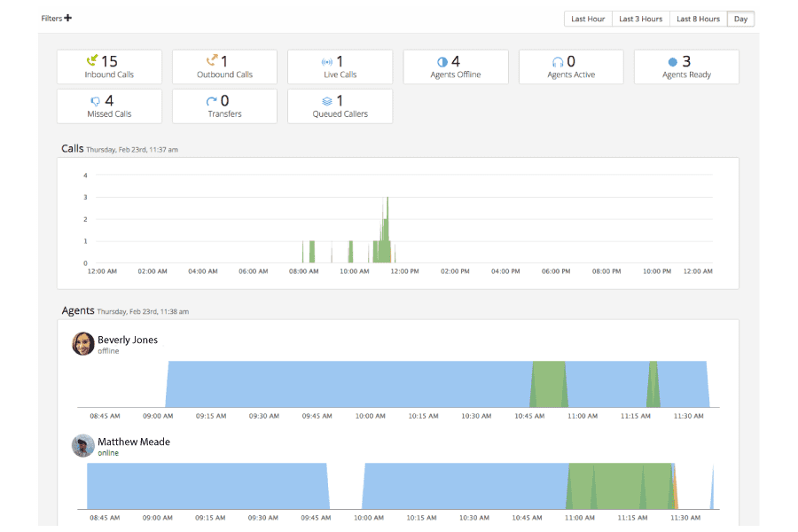798x532 pixels.
Task: Click the Transfers curved arrow icon
Action: pos(211,101)
